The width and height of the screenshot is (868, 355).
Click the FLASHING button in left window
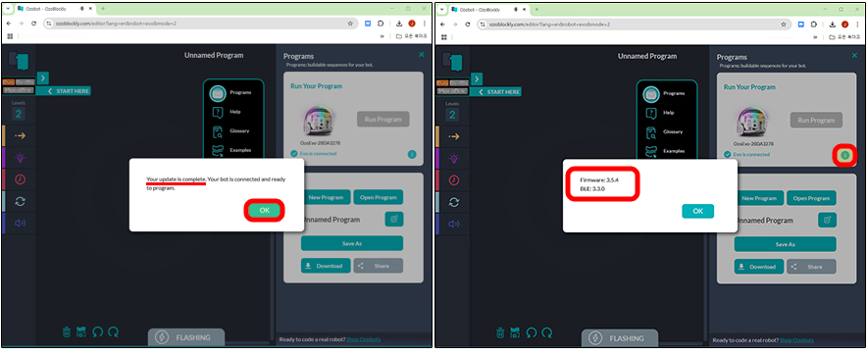point(186,337)
